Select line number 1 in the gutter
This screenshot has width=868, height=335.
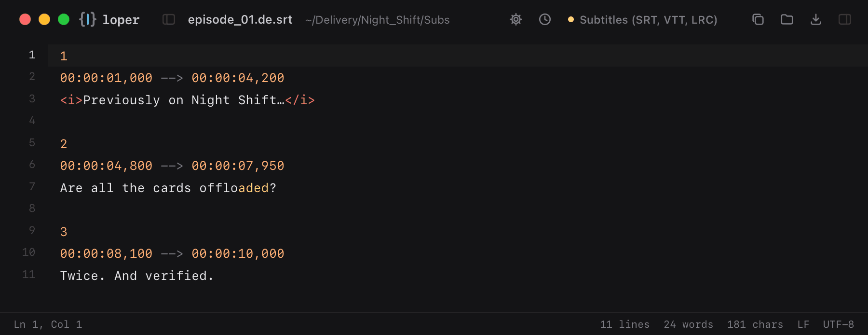tap(32, 55)
